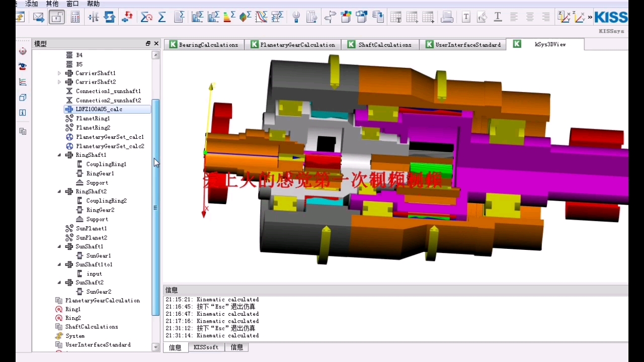Collapse SunShaft2 tree node

(x=59, y=283)
